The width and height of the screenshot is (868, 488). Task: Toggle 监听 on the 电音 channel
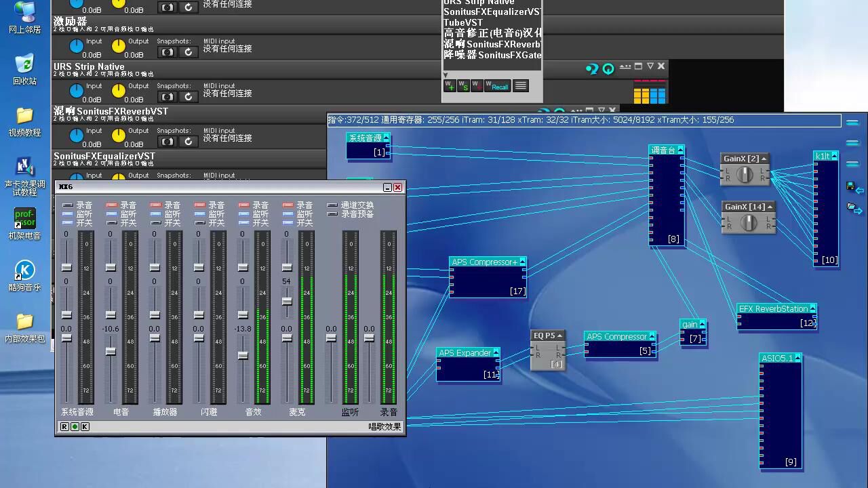[111, 214]
